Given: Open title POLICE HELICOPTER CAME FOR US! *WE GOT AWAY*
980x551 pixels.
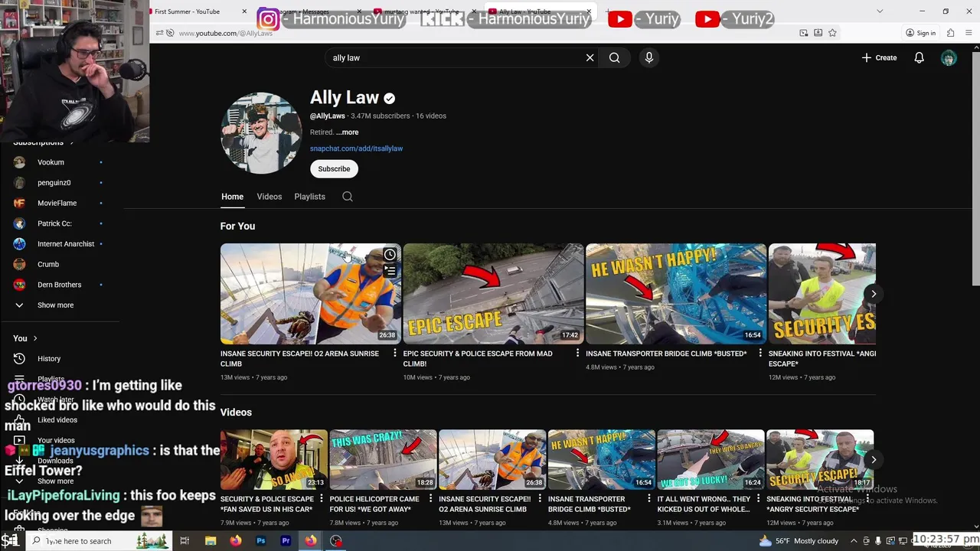Looking at the screenshot, I should tap(374, 504).
